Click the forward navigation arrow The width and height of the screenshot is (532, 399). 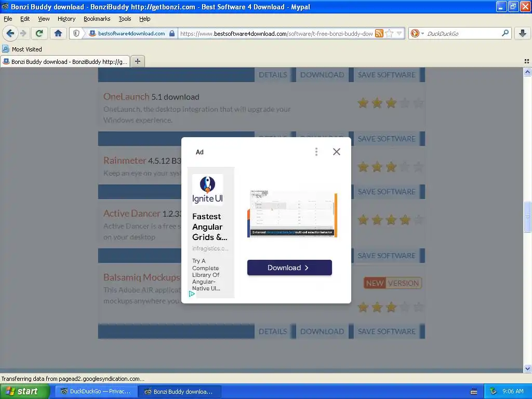23,33
